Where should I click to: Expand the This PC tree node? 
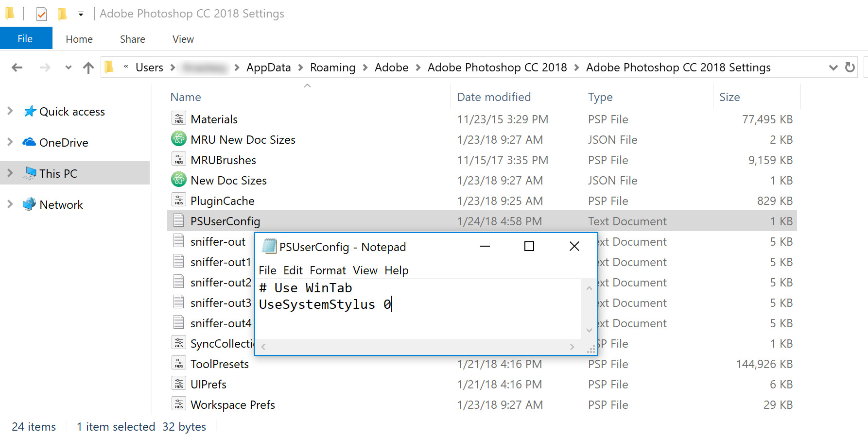(10, 173)
